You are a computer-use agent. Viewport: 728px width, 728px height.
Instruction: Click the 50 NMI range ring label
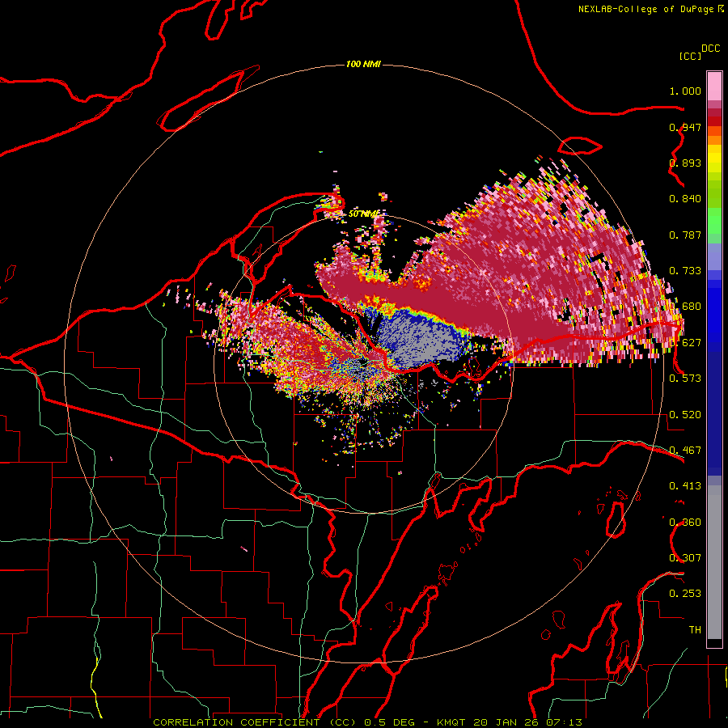[x=363, y=214]
